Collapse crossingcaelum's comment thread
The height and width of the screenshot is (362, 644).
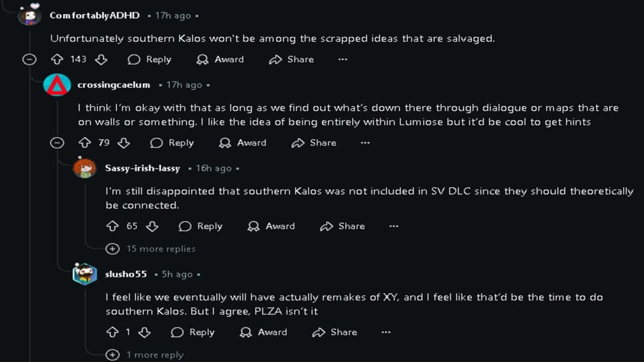tap(57, 143)
